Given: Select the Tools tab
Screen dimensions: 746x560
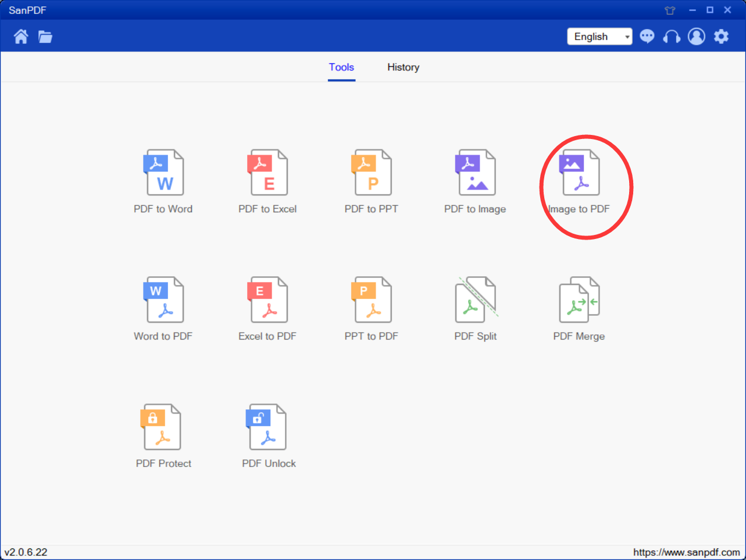Looking at the screenshot, I should point(341,67).
